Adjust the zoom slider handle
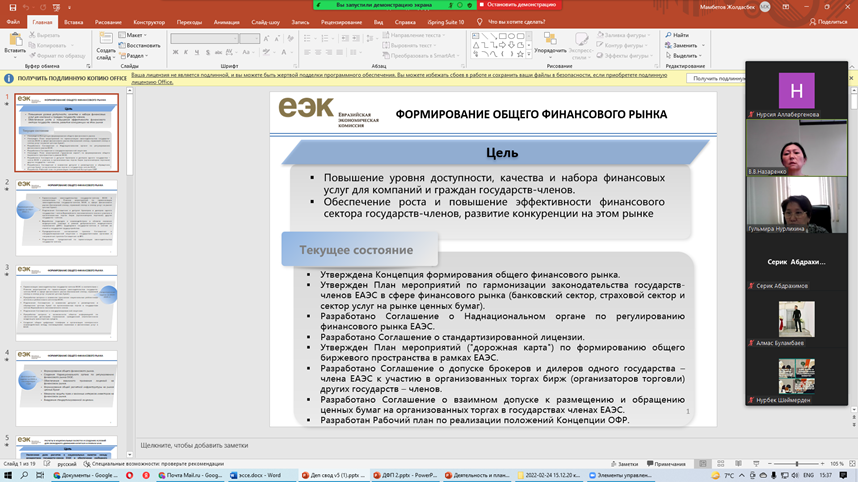Viewport: 858px width, 482px height. 797,463
